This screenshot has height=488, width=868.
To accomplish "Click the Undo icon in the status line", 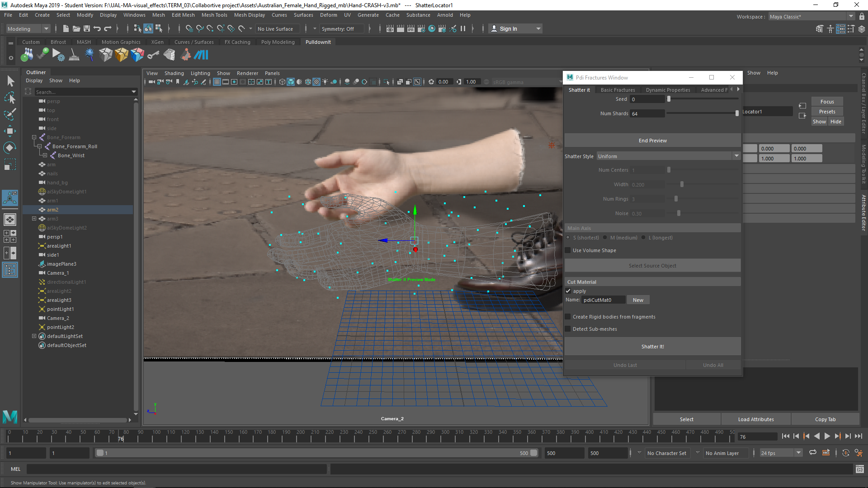I will click(97, 29).
